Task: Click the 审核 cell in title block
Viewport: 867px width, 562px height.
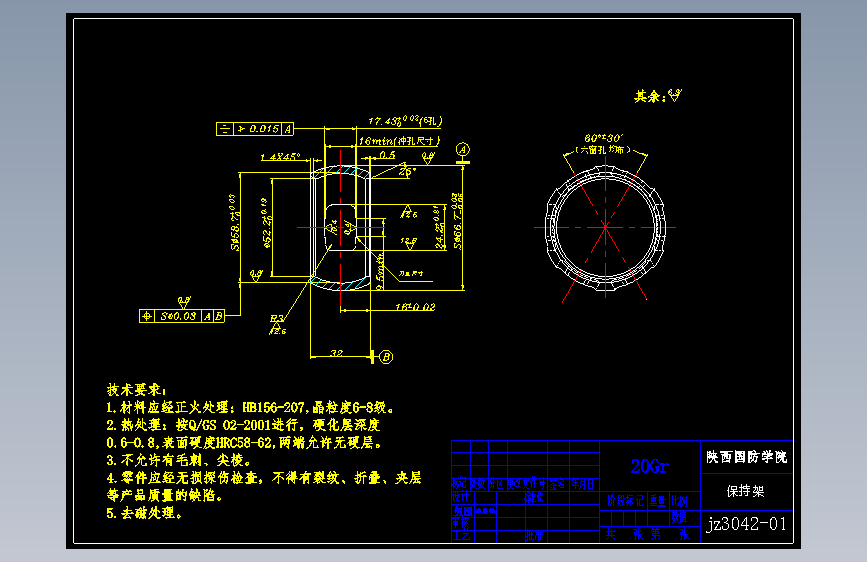Action: pos(461,523)
